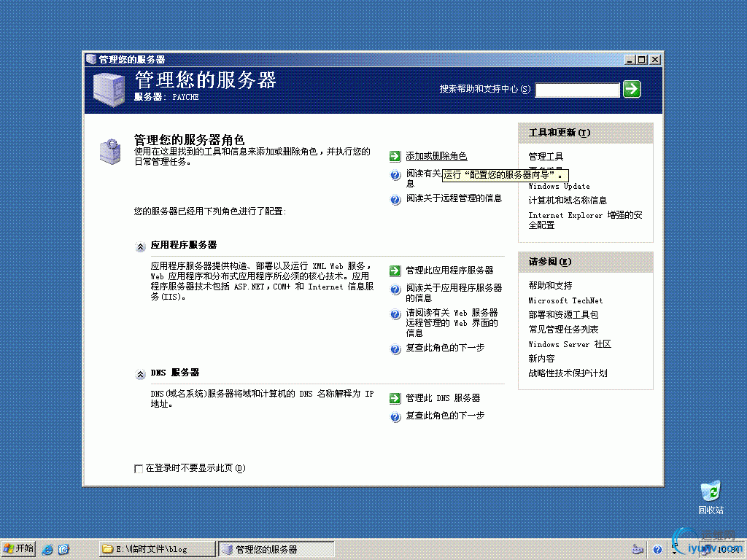Open Recycle Bin 回收站 on desktop
Screen dimensions: 747x560
[x=711, y=497]
